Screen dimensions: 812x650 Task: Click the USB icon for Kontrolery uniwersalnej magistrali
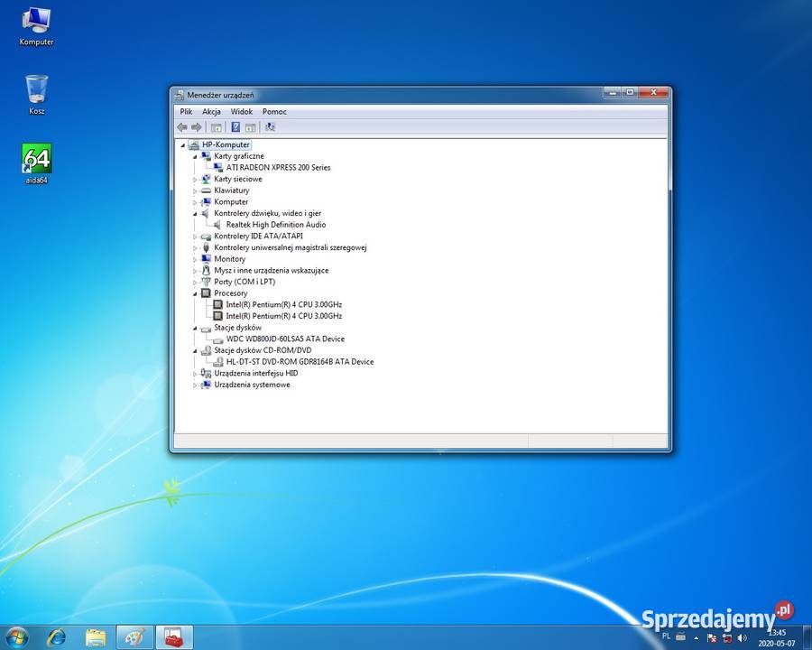[x=206, y=247]
